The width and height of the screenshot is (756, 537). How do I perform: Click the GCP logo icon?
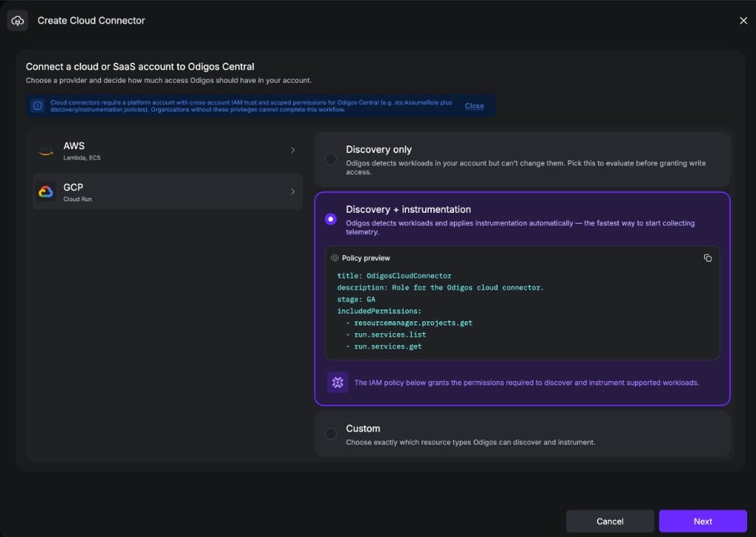(46, 191)
